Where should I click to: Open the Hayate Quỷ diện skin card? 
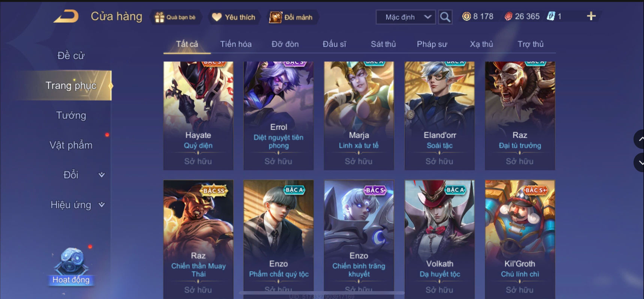point(198,116)
